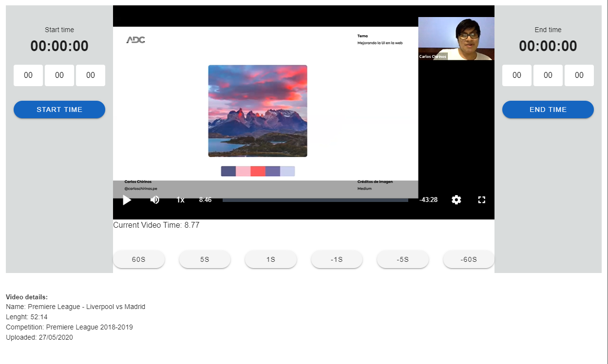Toggle play/pause on the player
The image size is (608, 364).
point(127,200)
